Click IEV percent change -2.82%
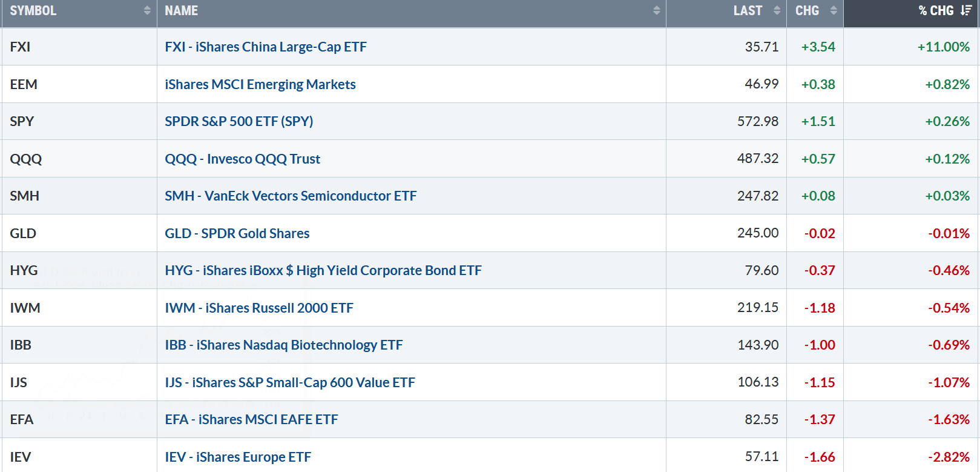 coord(949,457)
